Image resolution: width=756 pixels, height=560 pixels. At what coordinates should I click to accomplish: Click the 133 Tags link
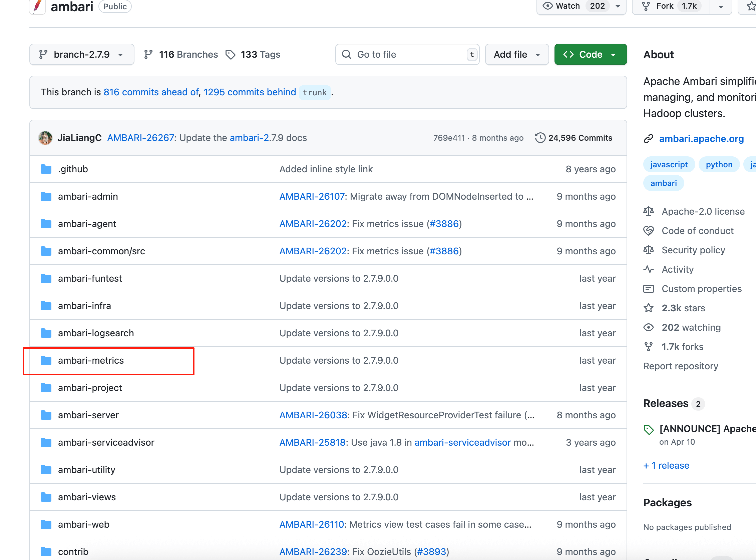(x=254, y=54)
